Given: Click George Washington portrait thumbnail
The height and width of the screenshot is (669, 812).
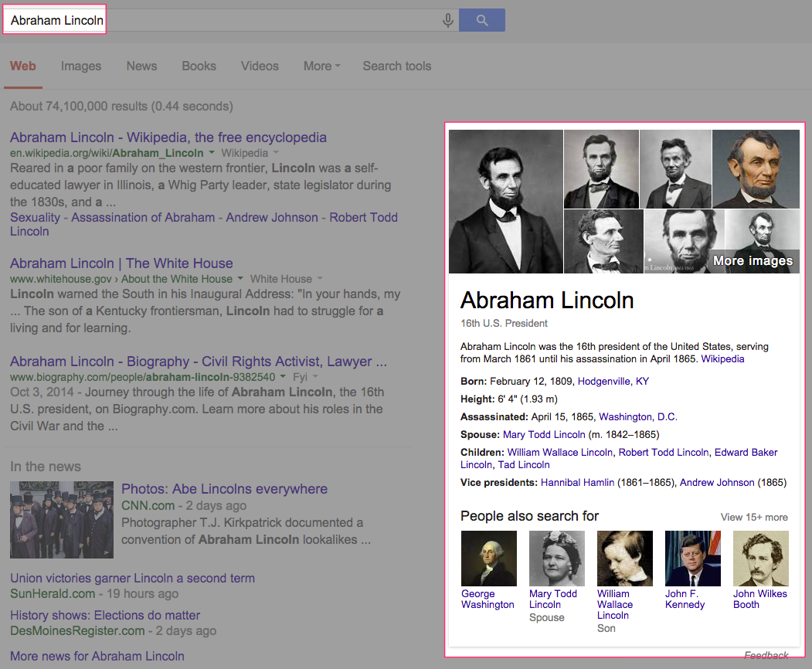Looking at the screenshot, I should [x=489, y=559].
